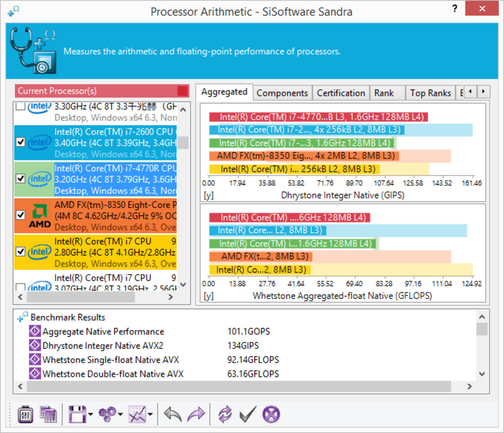Enable the 3.30GHz processor checkbox
Image resolution: width=504 pixels, height=433 pixels.
click(x=20, y=106)
